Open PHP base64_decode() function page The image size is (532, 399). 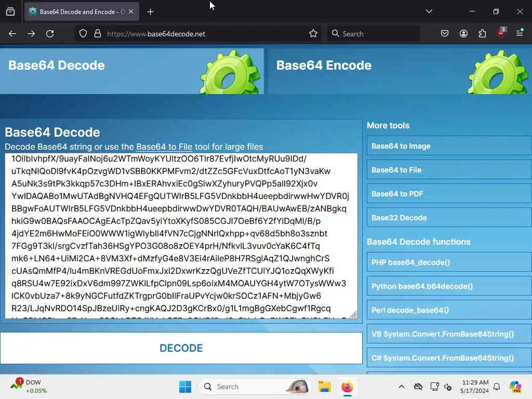click(449, 262)
